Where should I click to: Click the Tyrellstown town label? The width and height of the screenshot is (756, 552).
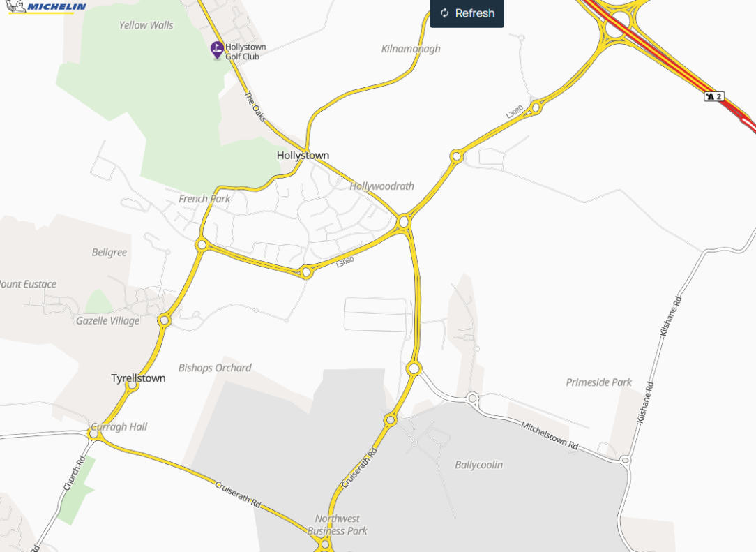click(138, 378)
